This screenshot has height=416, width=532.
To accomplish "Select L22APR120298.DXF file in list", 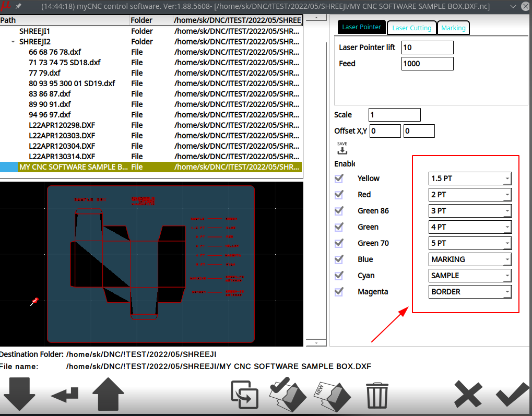I will tap(62, 125).
